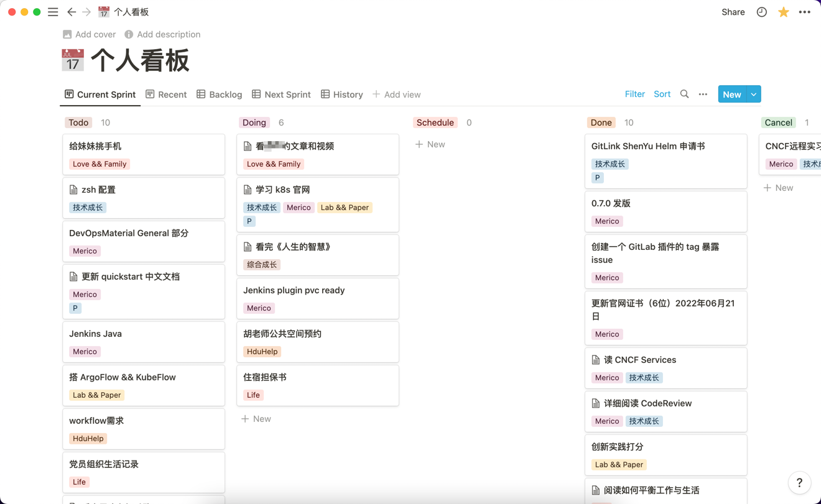Click Add view to create a view
Image resolution: width=821 pixels, height=504 pixels.
396,94
